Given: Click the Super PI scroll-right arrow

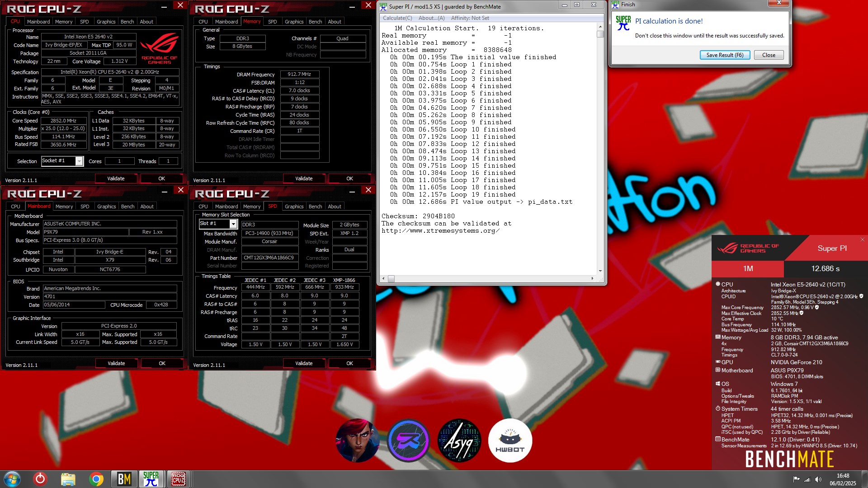Looking at the screenshot, I should pyautogui.click(x=593, y=279).
